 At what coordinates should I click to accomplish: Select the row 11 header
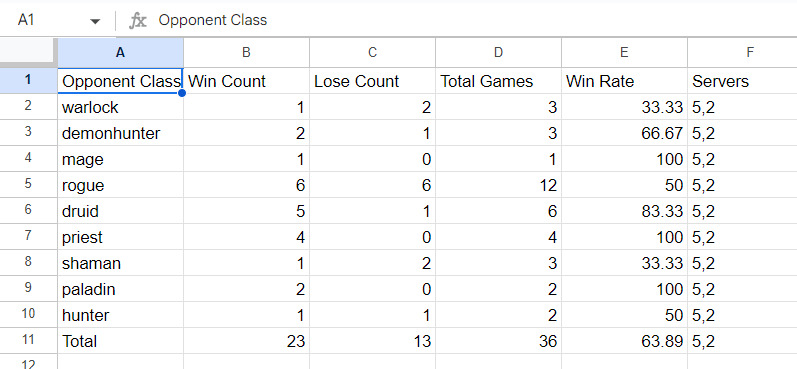point(28,341)
